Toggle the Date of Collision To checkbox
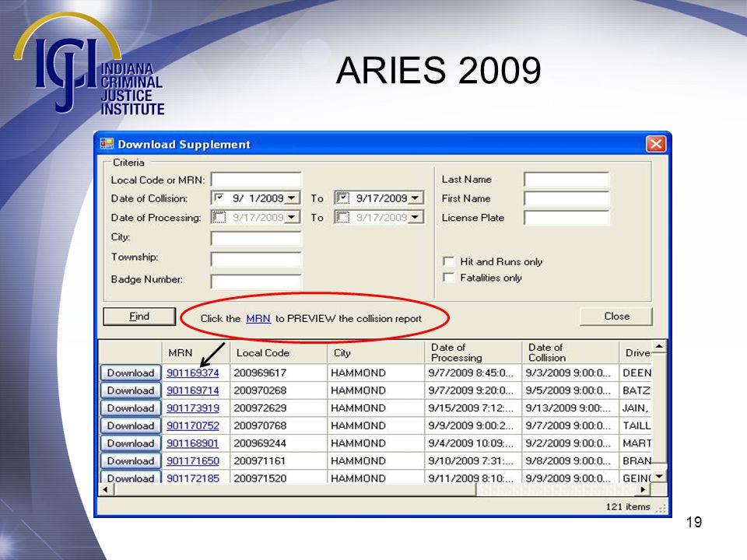747x560 pixels. [342, 198]
